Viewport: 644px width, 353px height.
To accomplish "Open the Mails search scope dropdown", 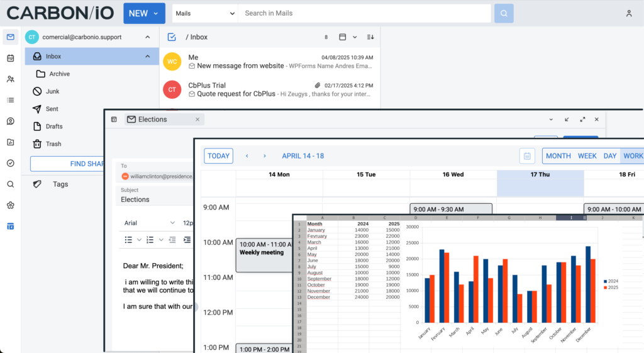I will click(204, 13).
